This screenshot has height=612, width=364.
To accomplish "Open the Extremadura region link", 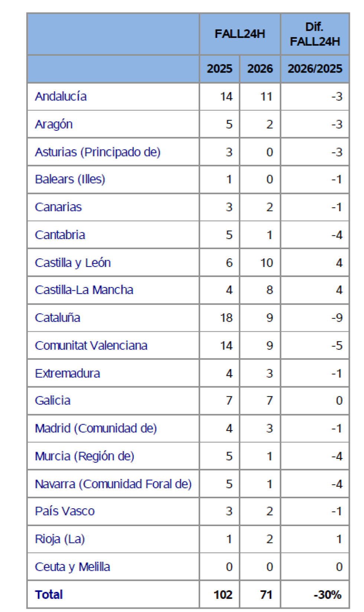I will [x=68, y=373].
